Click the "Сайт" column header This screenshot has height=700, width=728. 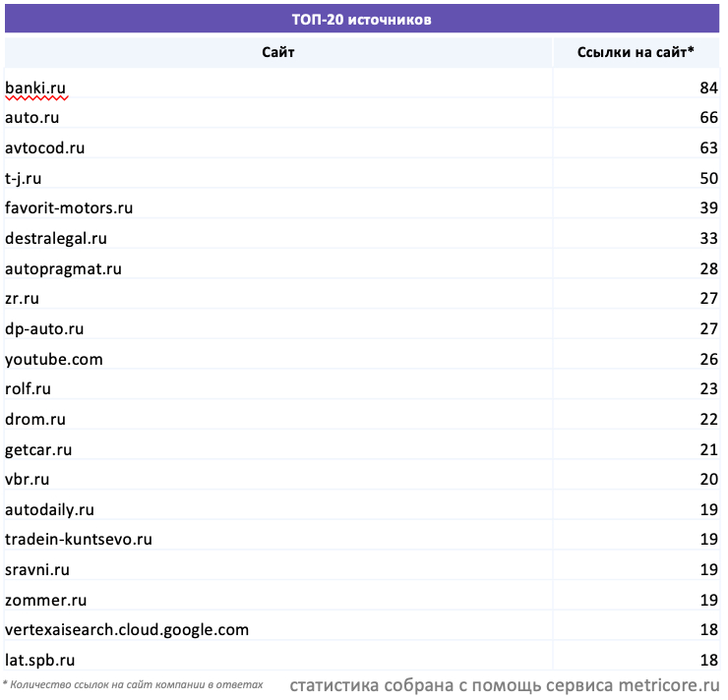(x=278, y=52)
